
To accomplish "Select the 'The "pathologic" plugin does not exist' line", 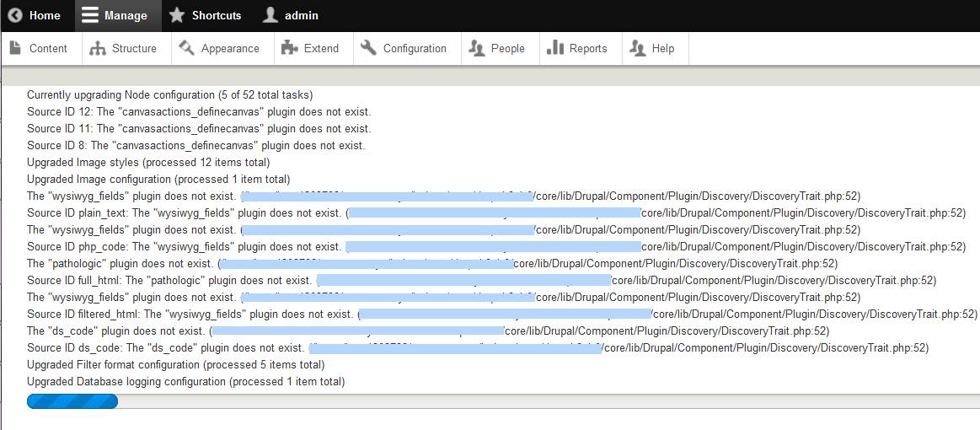I will point(432,263).
